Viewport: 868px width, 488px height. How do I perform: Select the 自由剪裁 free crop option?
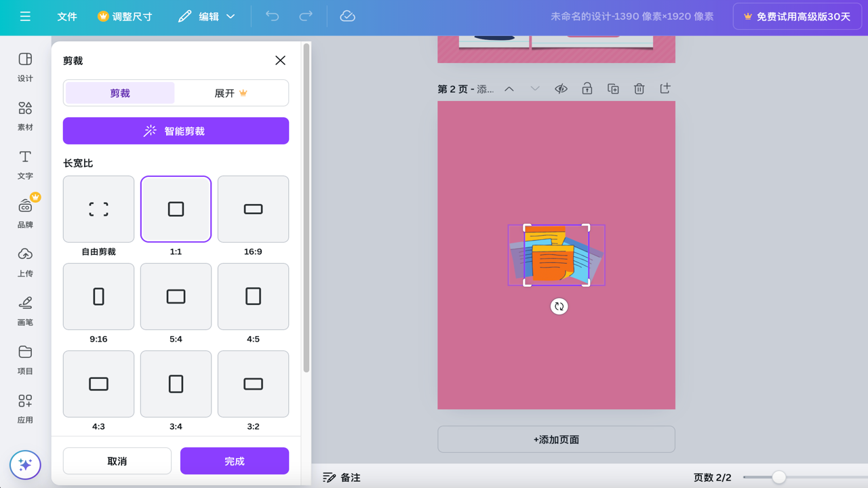[x=98, y=209]
